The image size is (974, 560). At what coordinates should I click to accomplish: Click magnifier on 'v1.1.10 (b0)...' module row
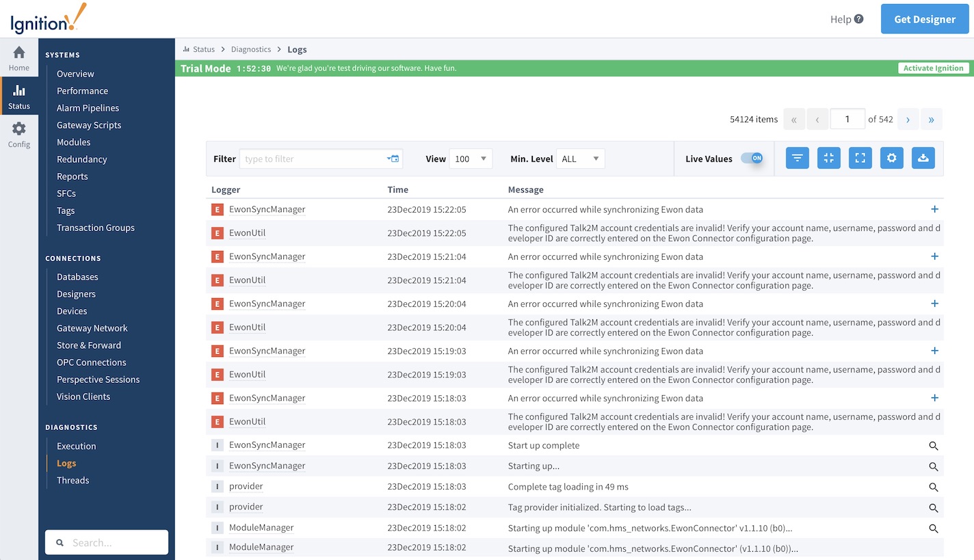coord(934,529)
